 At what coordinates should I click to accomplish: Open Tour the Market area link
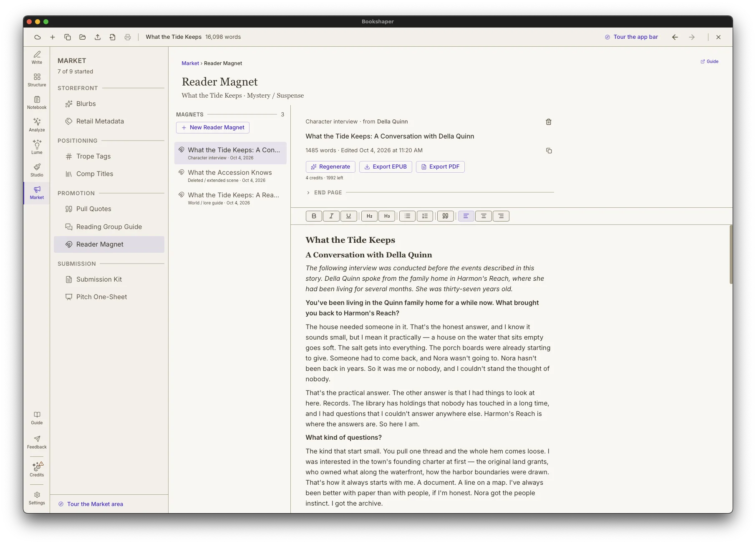[91, 504]
